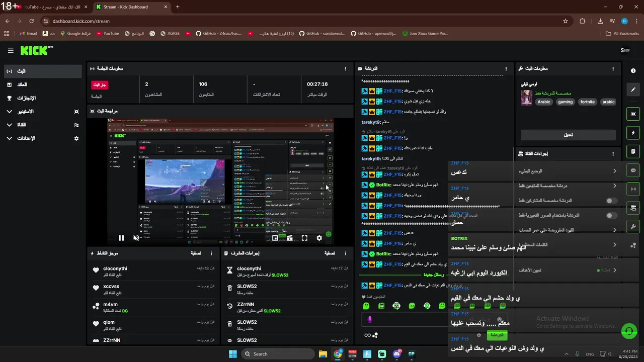644x362 pixels.
Task: Expand the الاستديو sidebar section
Action: tap(43, 112)
